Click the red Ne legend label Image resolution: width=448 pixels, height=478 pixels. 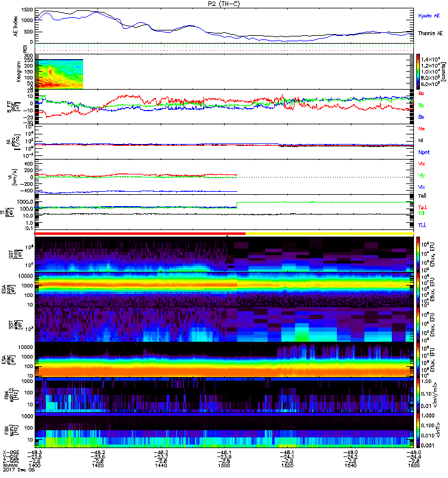422,128
